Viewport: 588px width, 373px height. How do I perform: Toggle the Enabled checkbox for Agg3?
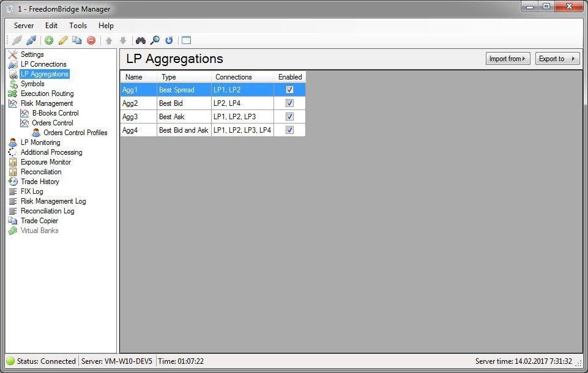pos(289,116)
